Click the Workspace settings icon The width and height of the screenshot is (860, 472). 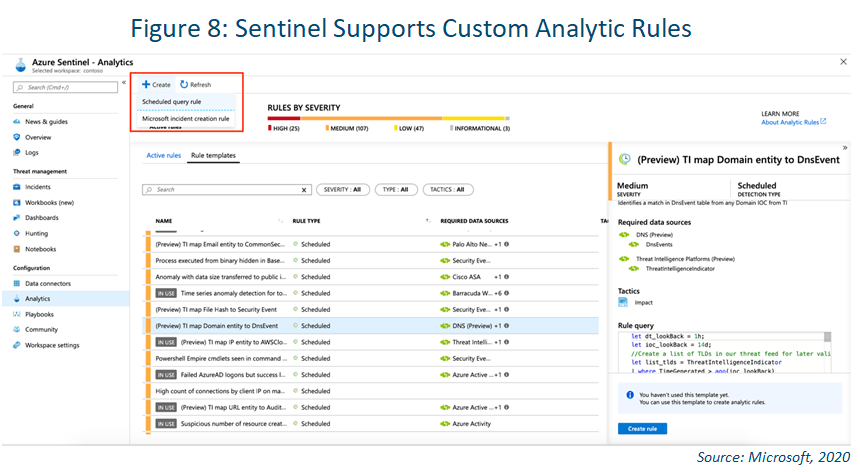[x=16, y=345]
